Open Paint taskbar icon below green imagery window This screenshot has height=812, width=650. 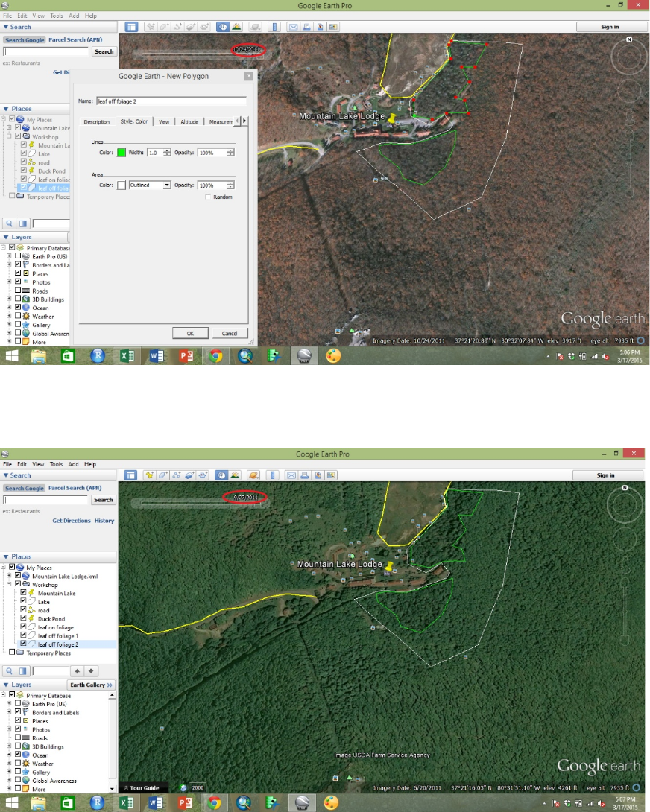pos(331,802)
